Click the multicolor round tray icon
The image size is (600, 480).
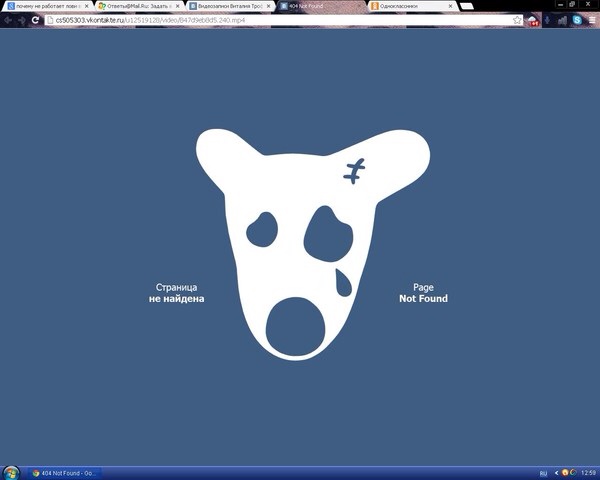pyautogui.click(x=573, y=473)
